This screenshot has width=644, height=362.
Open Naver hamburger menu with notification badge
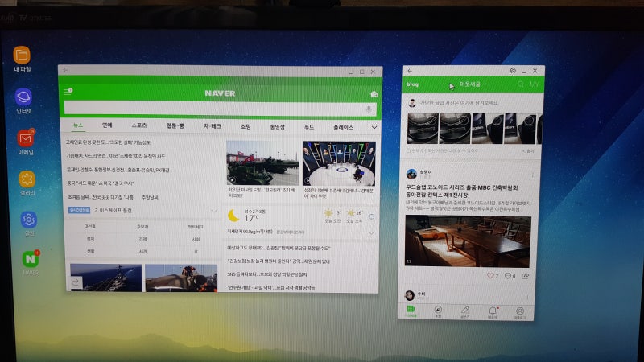pyautogui.click(x=68, y=91)
